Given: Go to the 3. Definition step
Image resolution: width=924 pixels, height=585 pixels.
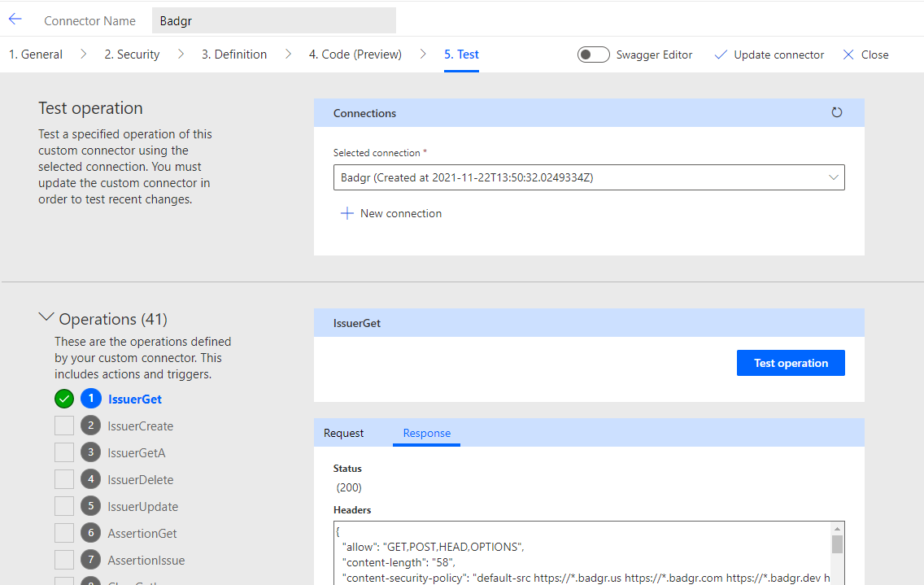Looking at the screenshot, I should point(234,55).
